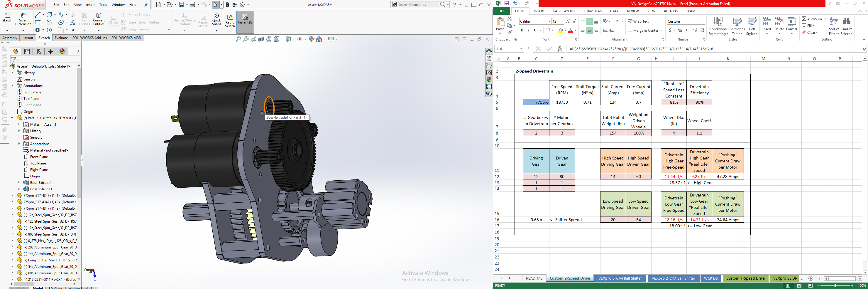This screenshot has height=289, width=868.
Task: Click the Convert Entities tool
Action: 99,20
